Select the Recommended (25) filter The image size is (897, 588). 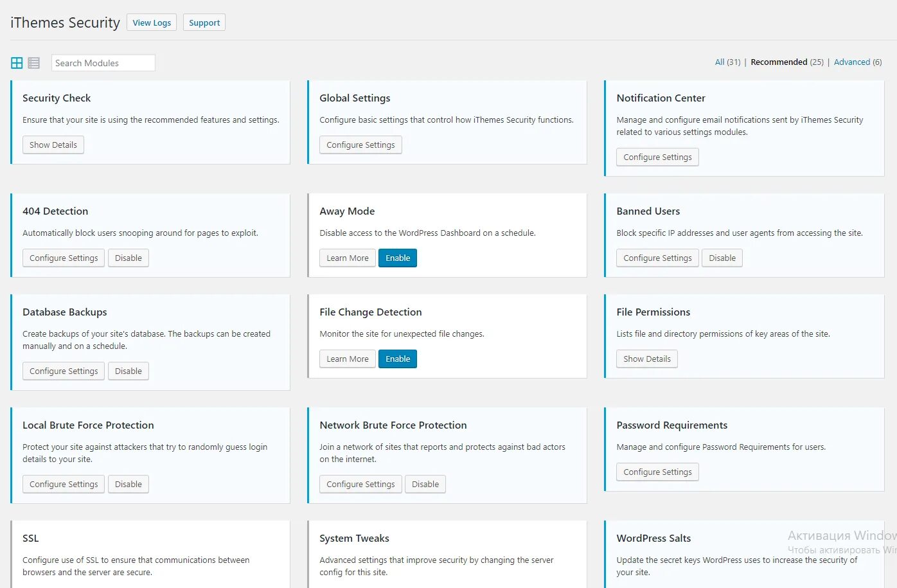click(x=787, y=62)
